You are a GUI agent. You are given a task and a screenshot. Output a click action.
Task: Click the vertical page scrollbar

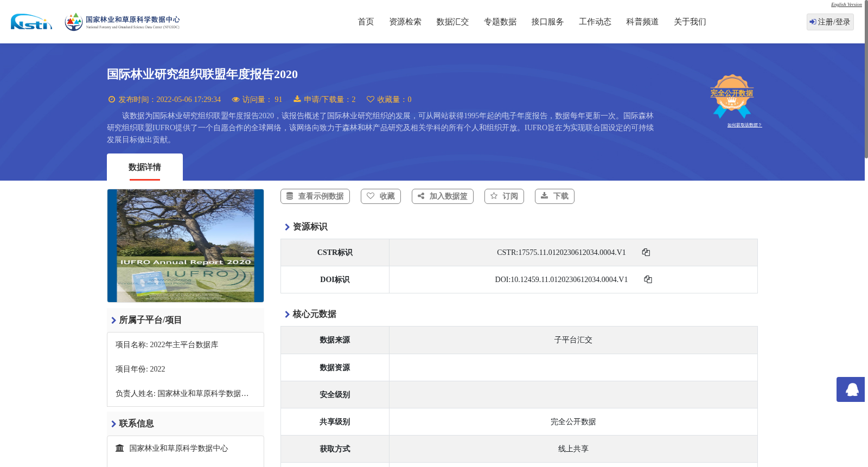coord(866,79)
